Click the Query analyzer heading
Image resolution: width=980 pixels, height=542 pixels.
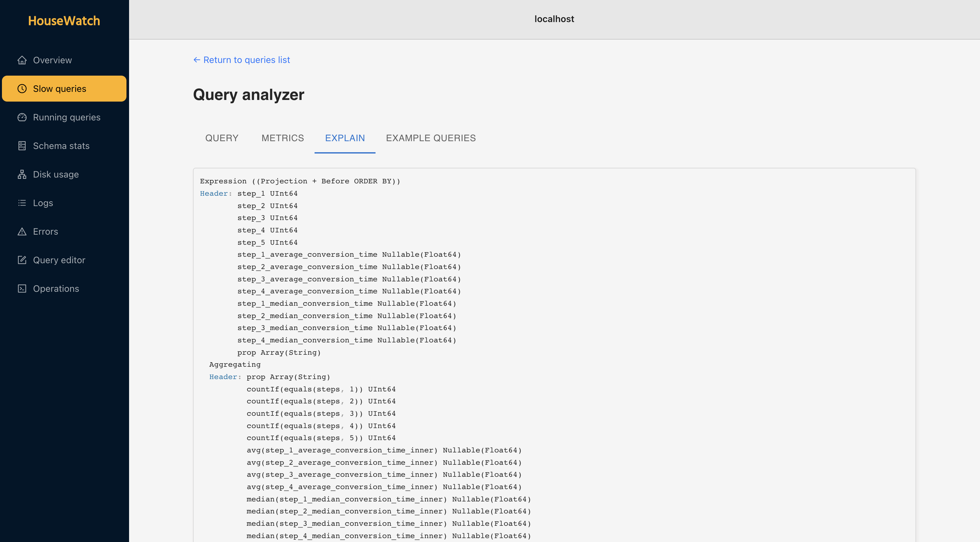click(248, 94)
